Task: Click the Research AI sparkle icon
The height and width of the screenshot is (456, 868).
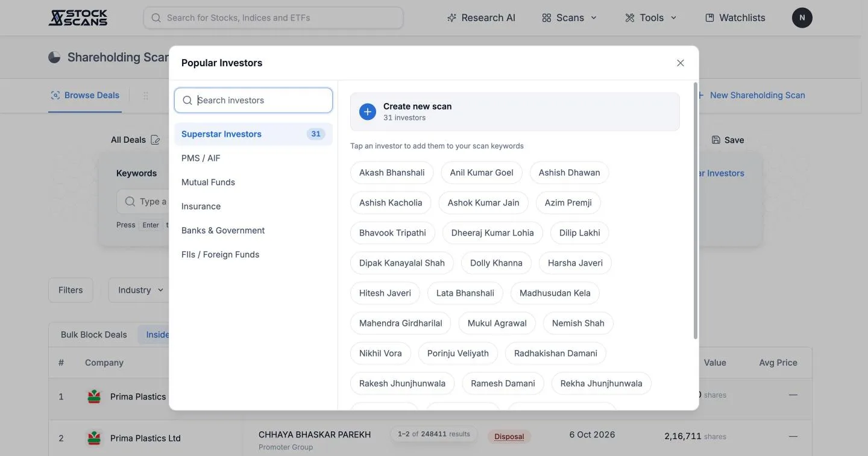Action: 451,17
